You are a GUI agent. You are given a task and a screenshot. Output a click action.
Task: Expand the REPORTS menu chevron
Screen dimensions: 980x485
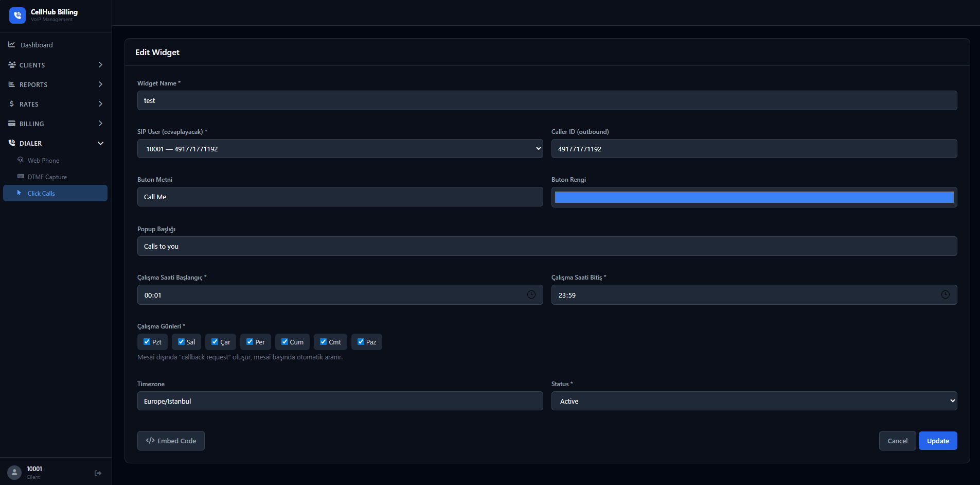click(100, 84)
